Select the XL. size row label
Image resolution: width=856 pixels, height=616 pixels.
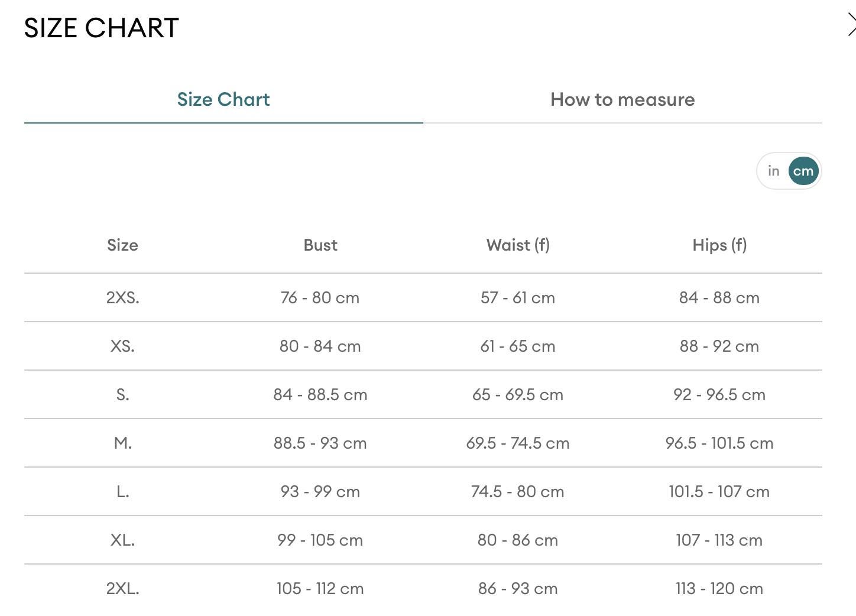tap(122, 540)
